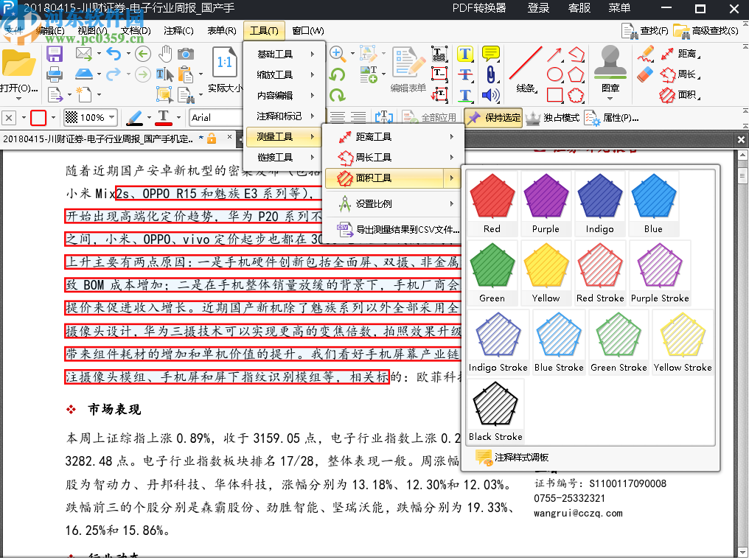This screenshot has height=560, width=749.
Task: Click 导出测量结果到CSV文件
Action: [399, 230]
